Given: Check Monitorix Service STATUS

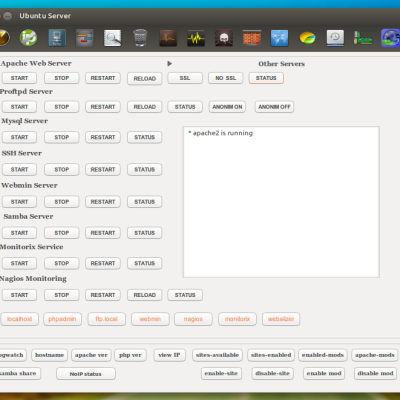Looking at the screenshot, I should coord(145,263).
